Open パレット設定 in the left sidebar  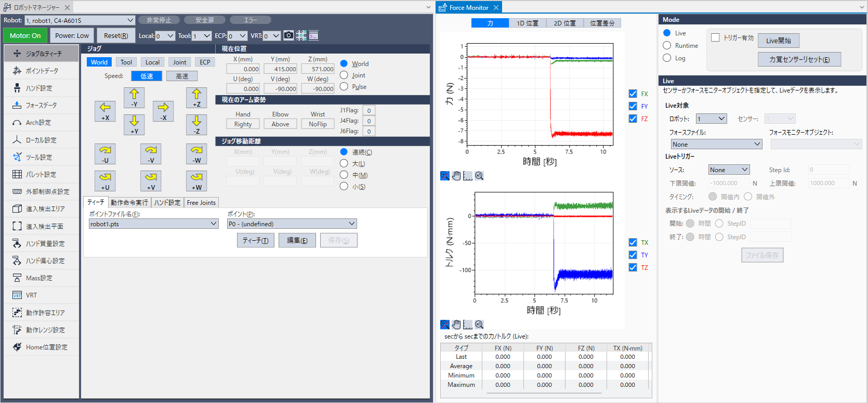(x=41, y=174)
